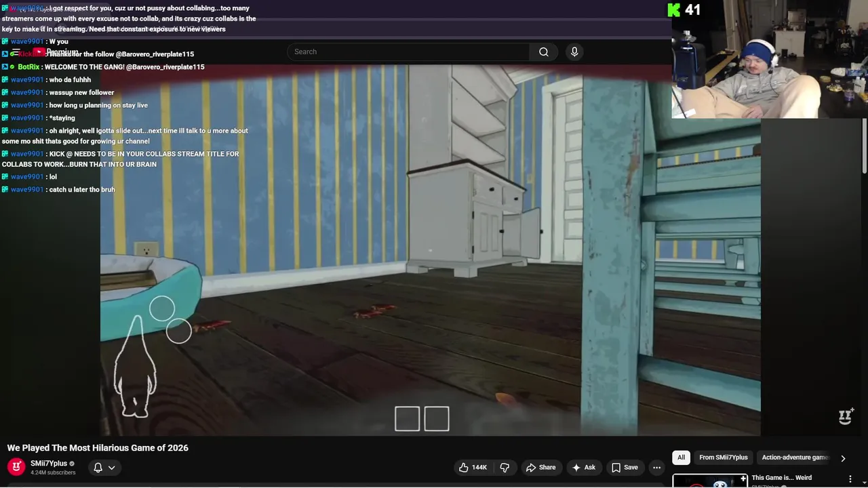Click the 4.24M subscribers text

[53, 472]
